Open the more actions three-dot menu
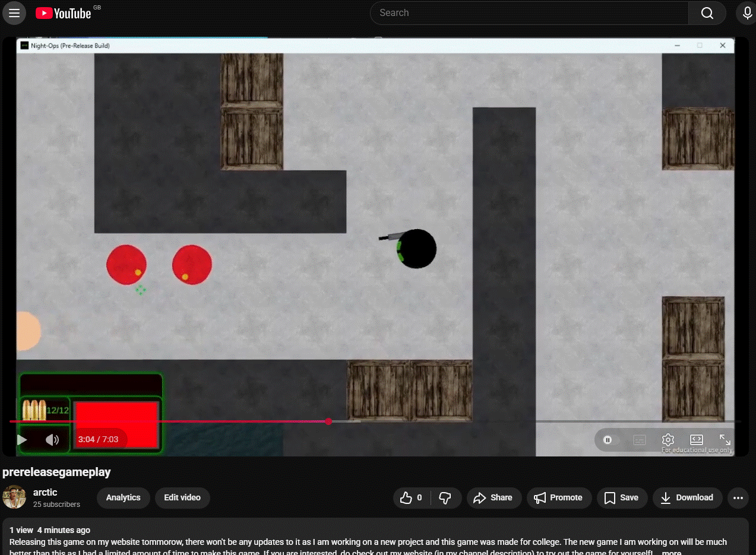756x555 pixels. point(738,497)
